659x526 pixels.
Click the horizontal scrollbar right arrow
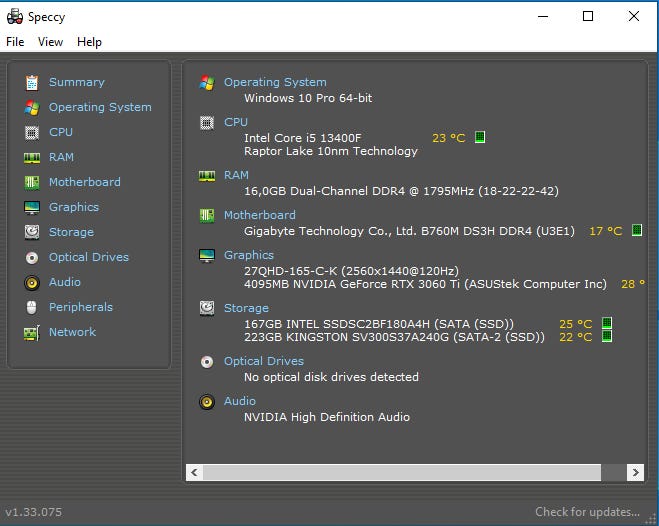(635, 472)
